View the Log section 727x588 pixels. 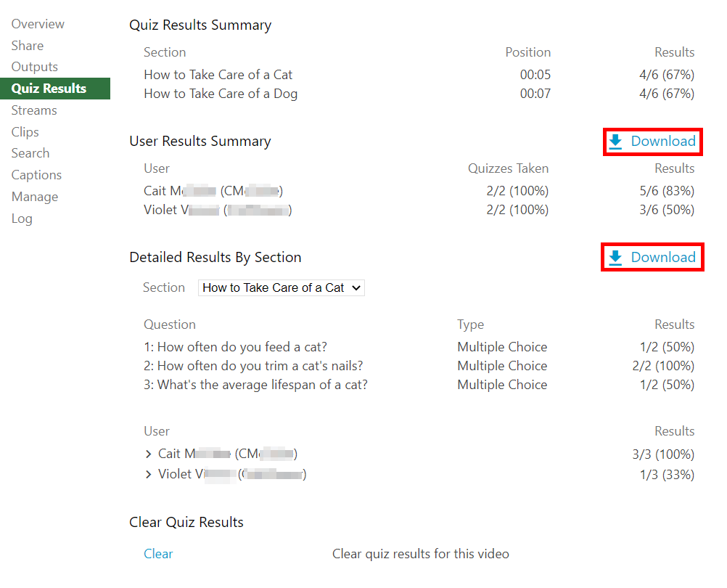[x=22, y=218]
